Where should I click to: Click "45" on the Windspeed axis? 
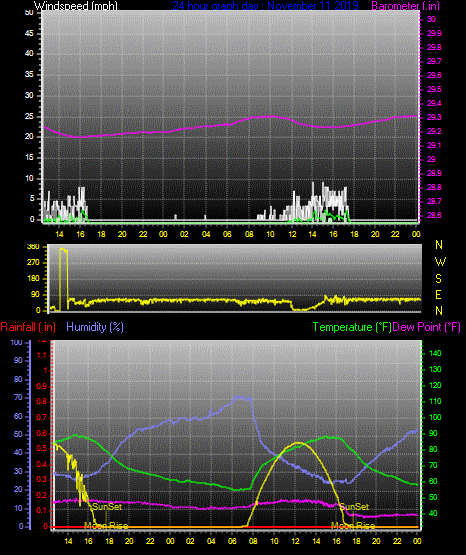pyautogui.click(x=29, y=33)
